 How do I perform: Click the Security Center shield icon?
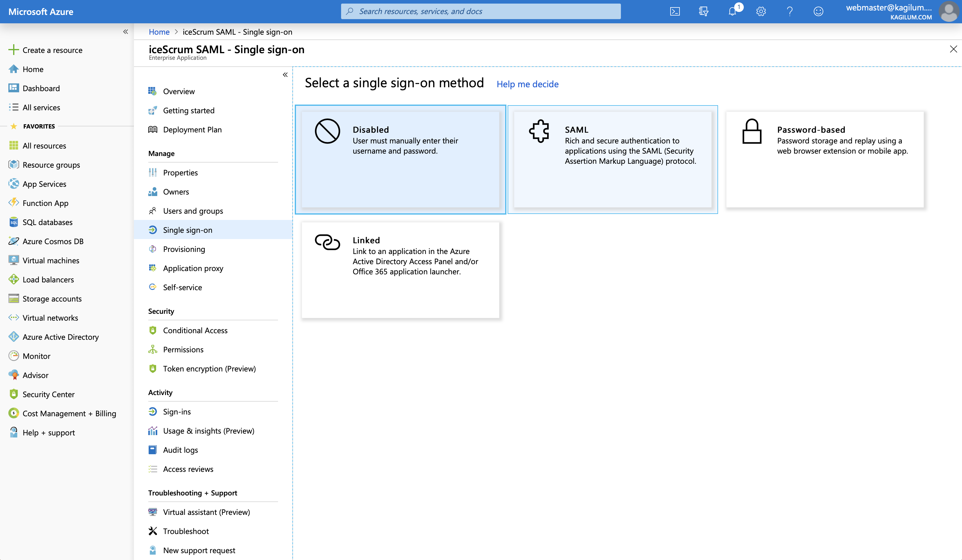[x=13, y=394]
